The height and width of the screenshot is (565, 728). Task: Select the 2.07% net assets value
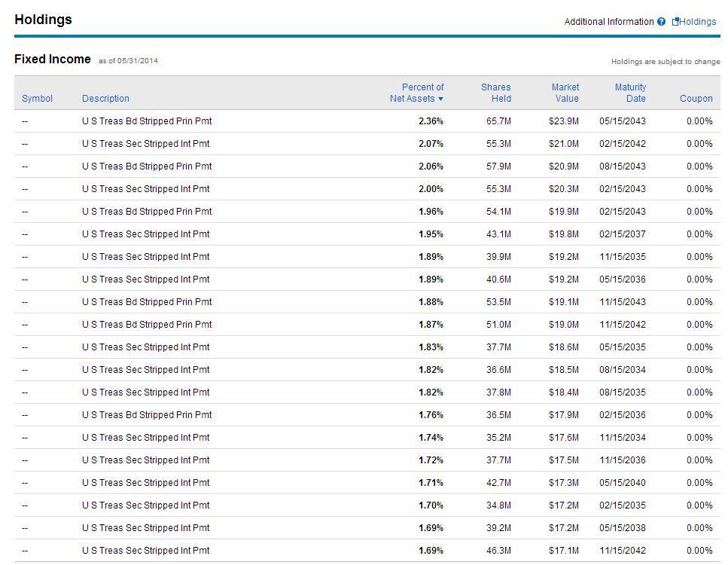[x=431, y=144]
